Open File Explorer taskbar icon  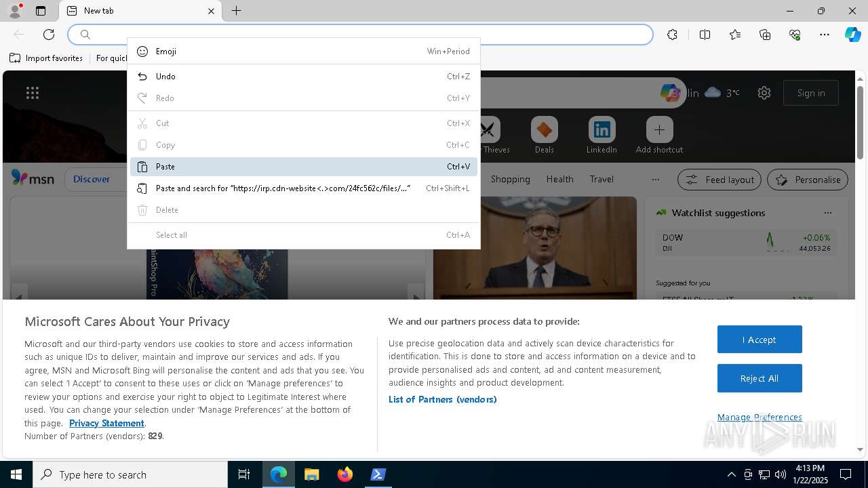pyautogui.click(x=311, y=474)
